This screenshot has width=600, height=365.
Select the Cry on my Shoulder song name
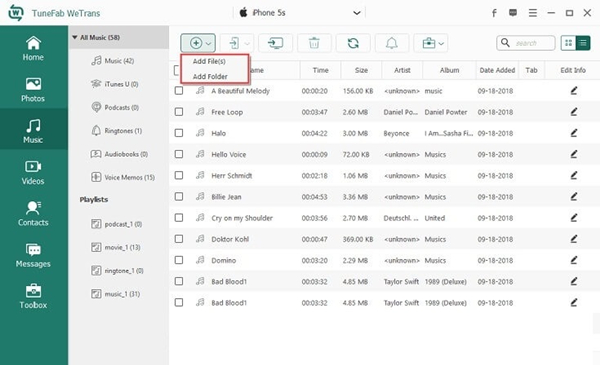click(x=242, y=218)
